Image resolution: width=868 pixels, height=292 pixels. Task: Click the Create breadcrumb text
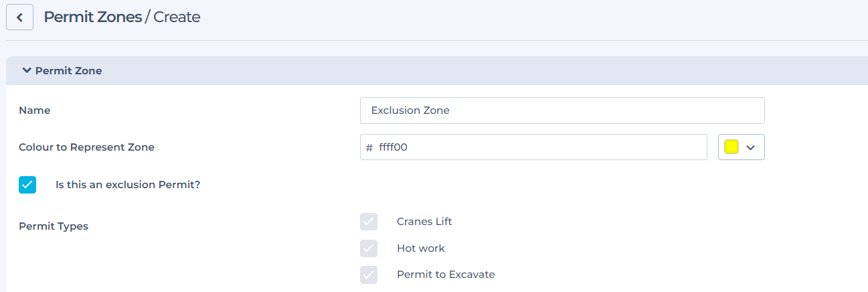point(177,17)
